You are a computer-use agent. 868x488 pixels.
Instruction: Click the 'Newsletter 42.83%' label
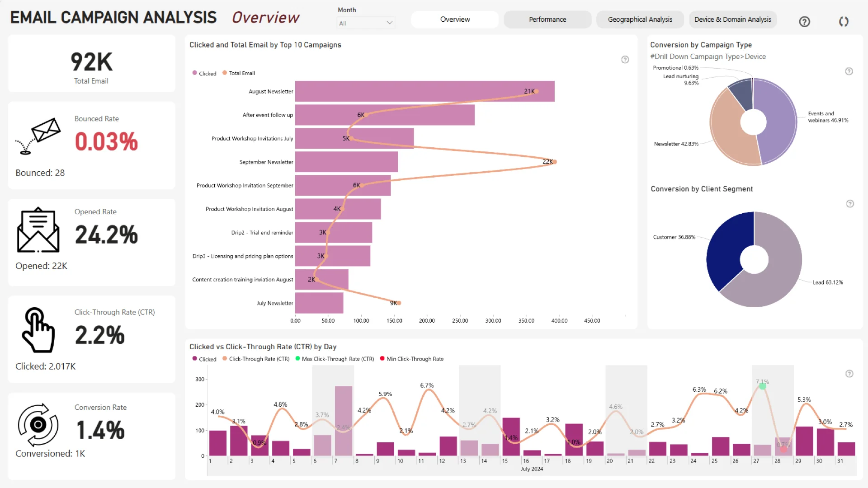coord(676,144)
